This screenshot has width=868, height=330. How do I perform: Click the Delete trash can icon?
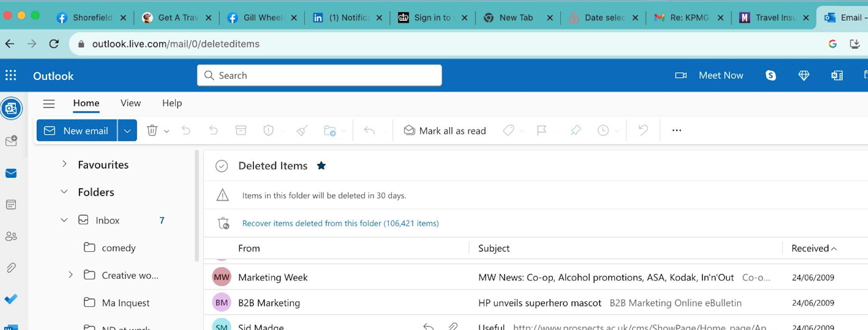pyautogui.click(x=152, y=130)
